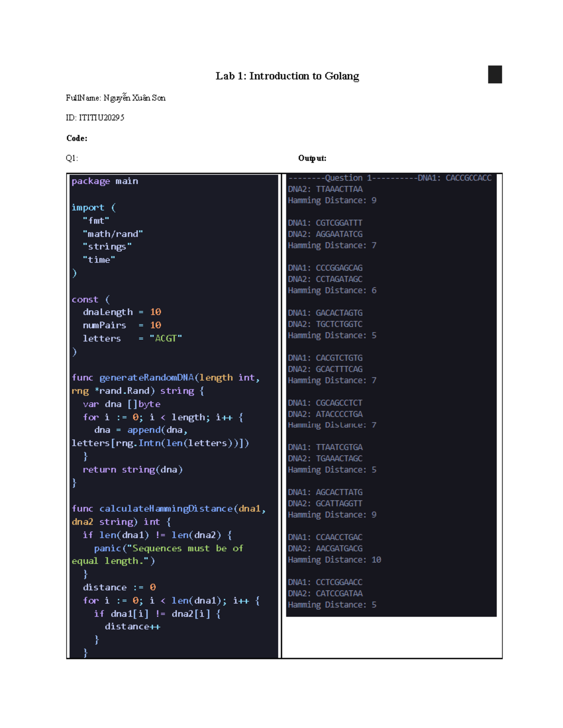Click output line "DNA2: GCATTAGGTT"

325,504
